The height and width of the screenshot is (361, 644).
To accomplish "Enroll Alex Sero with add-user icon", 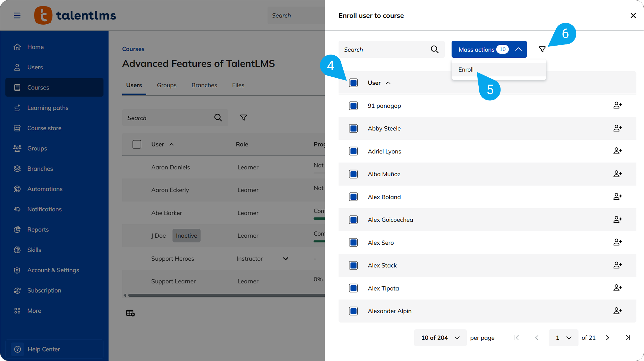I will click(x=617, y=242).
